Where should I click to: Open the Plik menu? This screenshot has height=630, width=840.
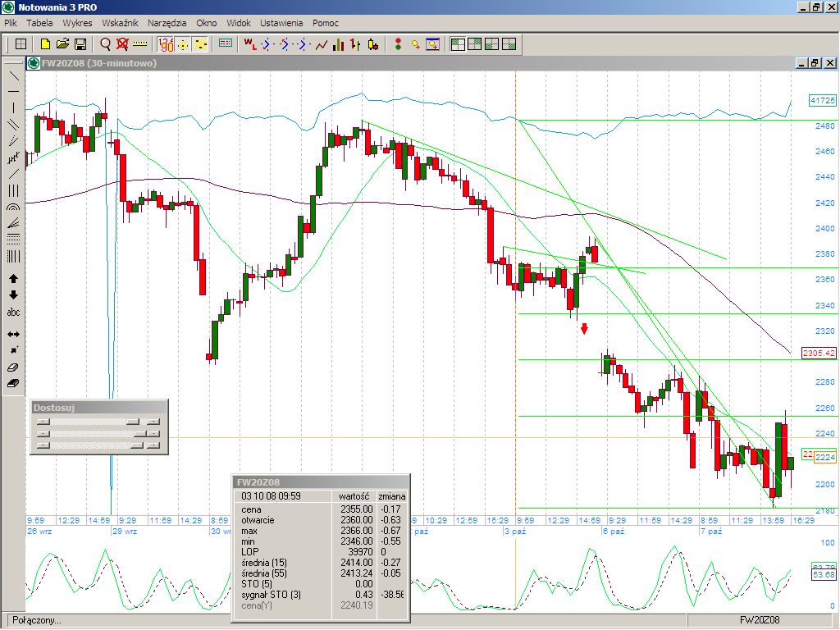tap(10, 23)
